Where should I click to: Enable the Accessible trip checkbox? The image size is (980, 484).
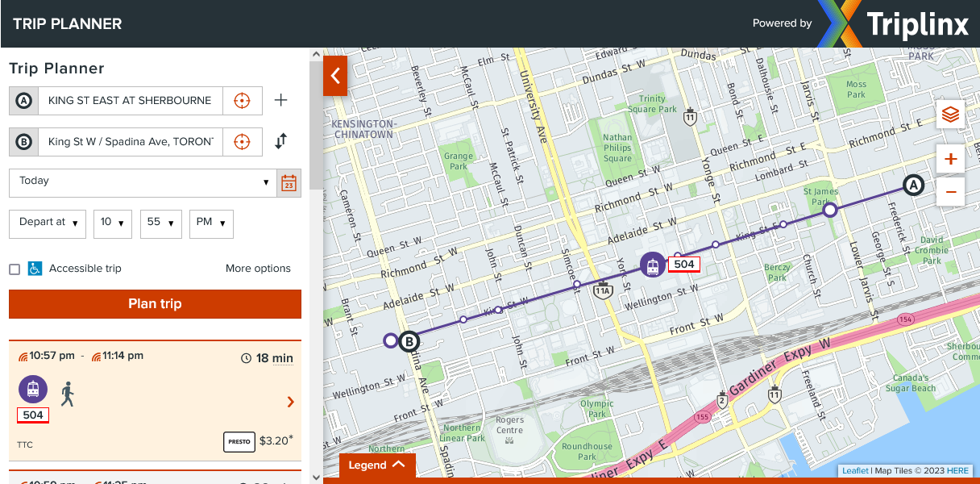(x=15, y=269)
